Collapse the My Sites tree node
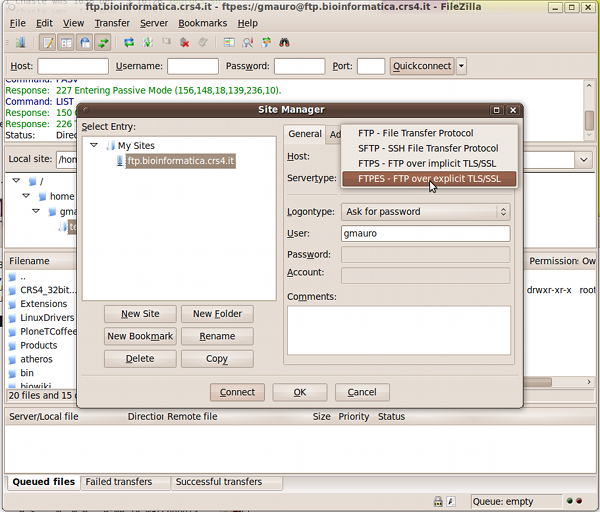 pos(94,145)
